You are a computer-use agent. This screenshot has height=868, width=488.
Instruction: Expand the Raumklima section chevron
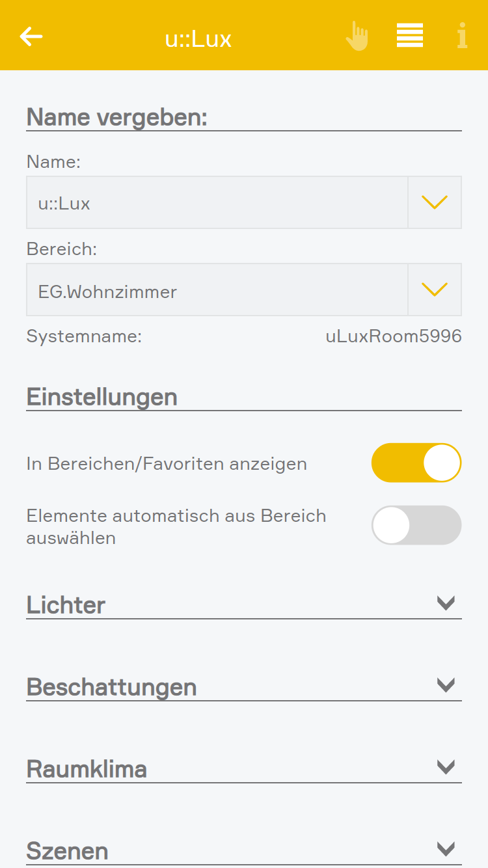coord(446,767)
